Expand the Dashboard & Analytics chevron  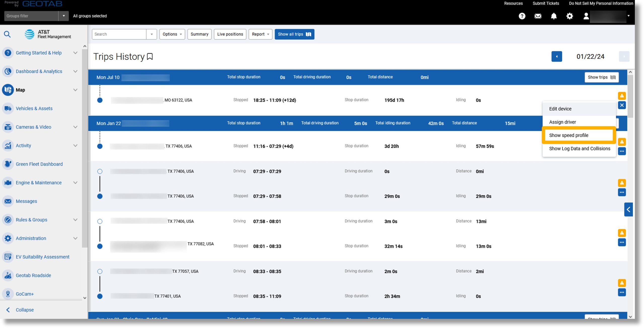point(75,71)
